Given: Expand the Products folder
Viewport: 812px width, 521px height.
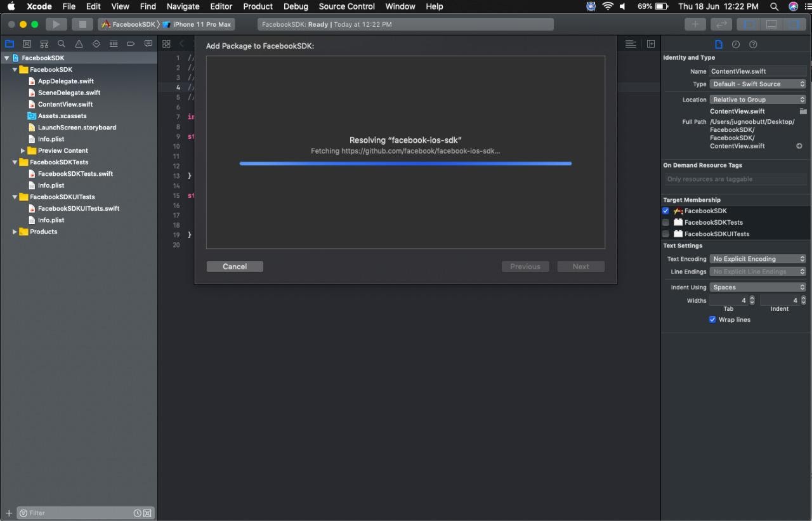Looking at the screenshot, I should (x=15, y=232).
